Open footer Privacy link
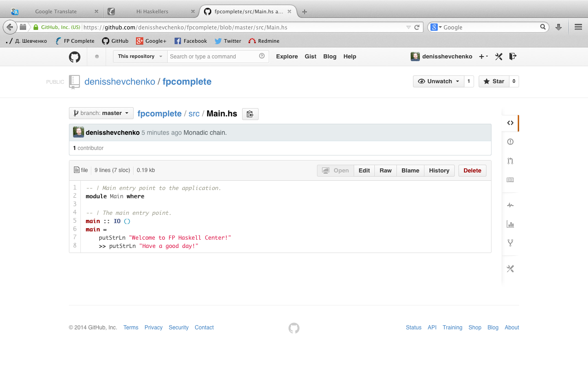This screenshot has height=368, width=588. point(153,328)
